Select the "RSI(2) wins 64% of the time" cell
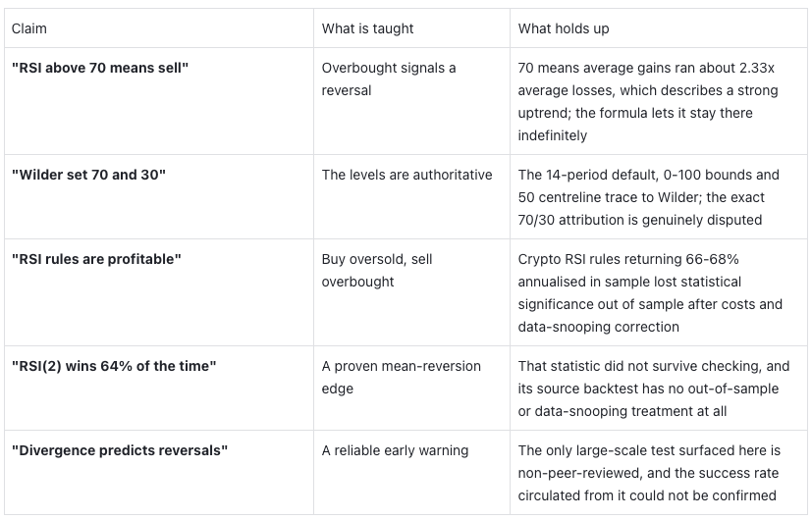812x519 pixels. click(159, 389)
